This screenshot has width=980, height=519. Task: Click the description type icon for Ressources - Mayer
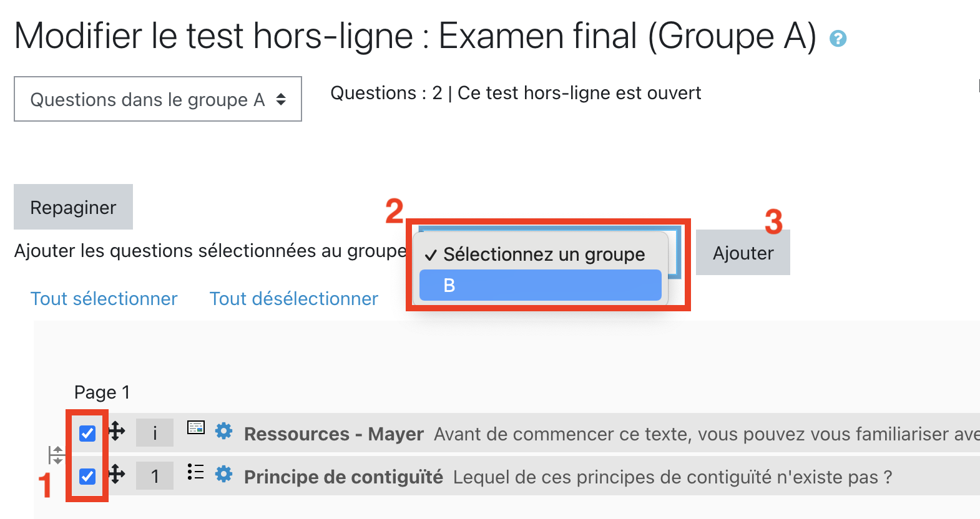click(196, 427)
